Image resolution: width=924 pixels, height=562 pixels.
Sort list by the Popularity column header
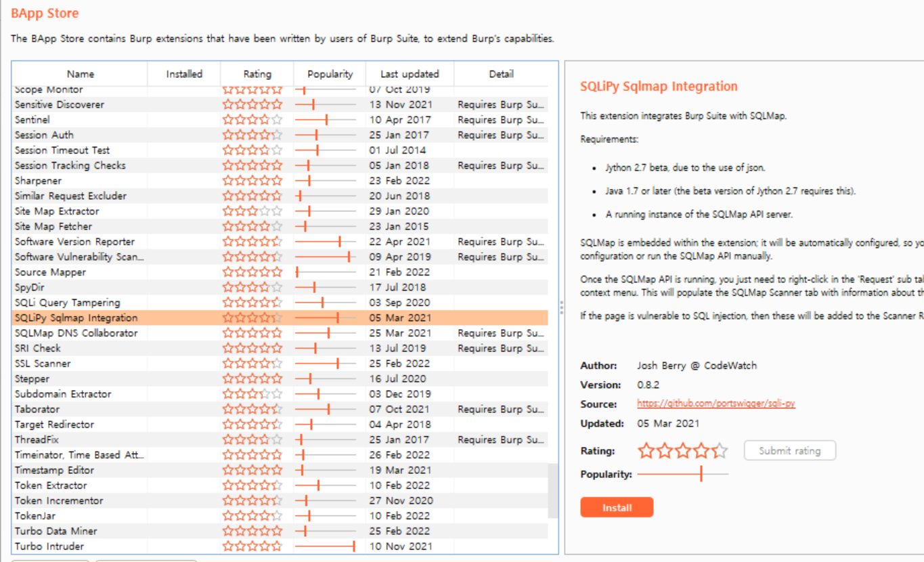tap(330, 74)
